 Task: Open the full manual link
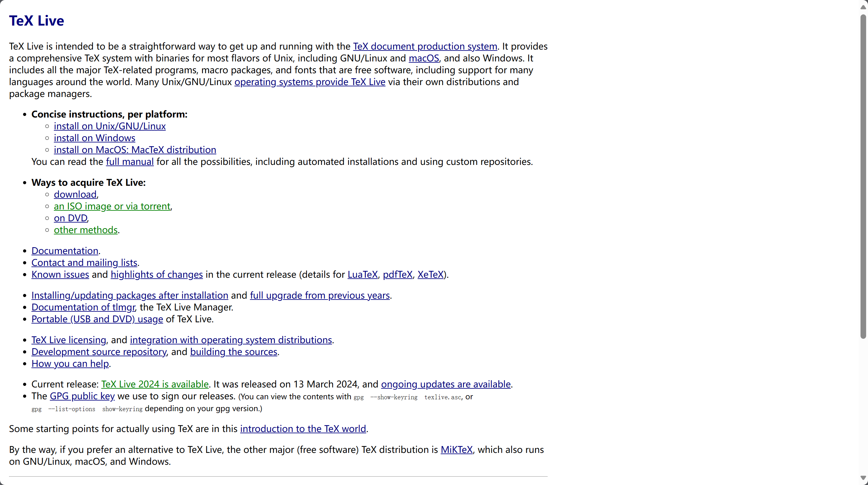coord(130,162)
